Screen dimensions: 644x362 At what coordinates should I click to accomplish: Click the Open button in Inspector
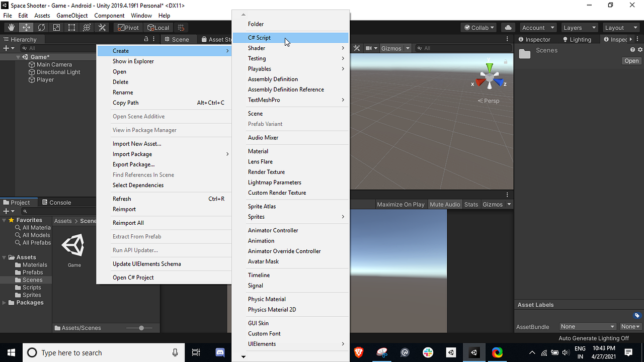tap(631, 61)
